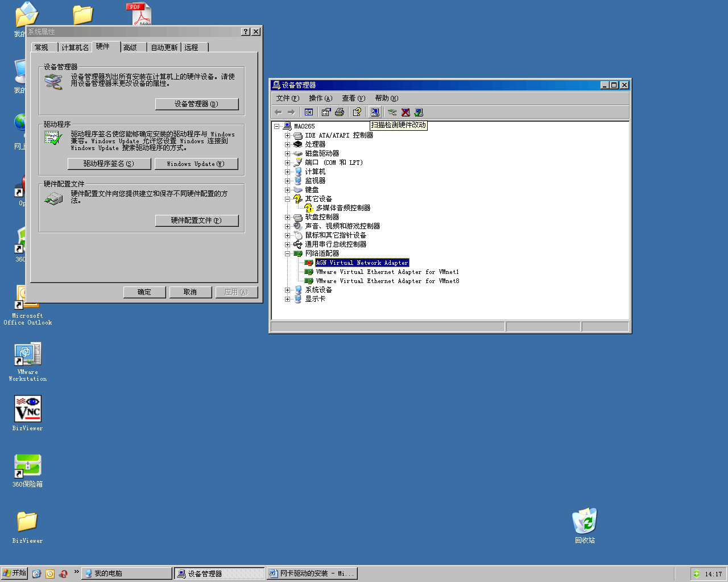The image size is (728, 582).
Task: Click the Help question-mark toolbar icon
Action: click(357, 112)
